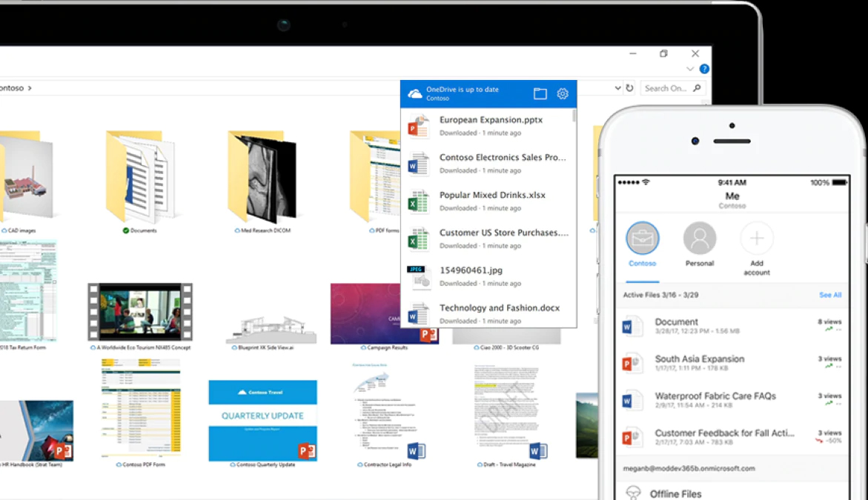Click the refresh icon beside address bar
Screen dimensions: 868x500
(x=629, y=88)
